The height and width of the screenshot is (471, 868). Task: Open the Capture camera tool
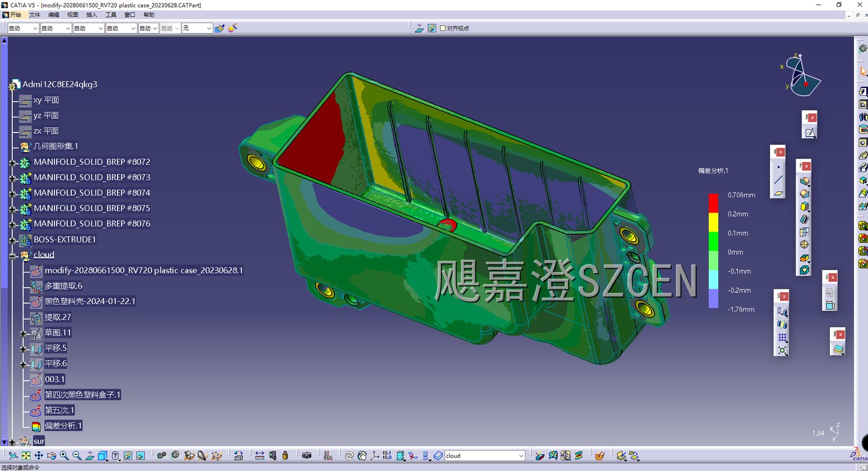tap(307, 456)
